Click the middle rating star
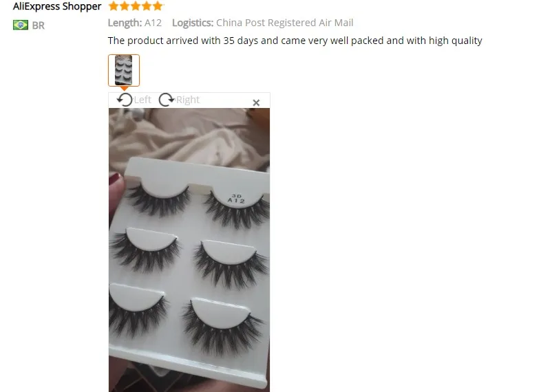Viewport: 541px width, 392px height. 136,6
